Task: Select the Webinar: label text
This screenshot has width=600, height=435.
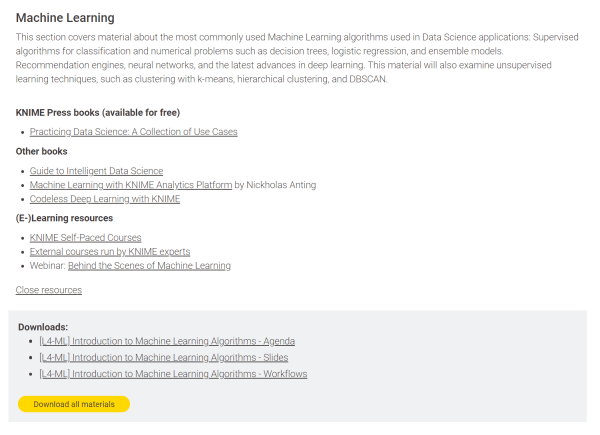Action: [x=48, y=266]
